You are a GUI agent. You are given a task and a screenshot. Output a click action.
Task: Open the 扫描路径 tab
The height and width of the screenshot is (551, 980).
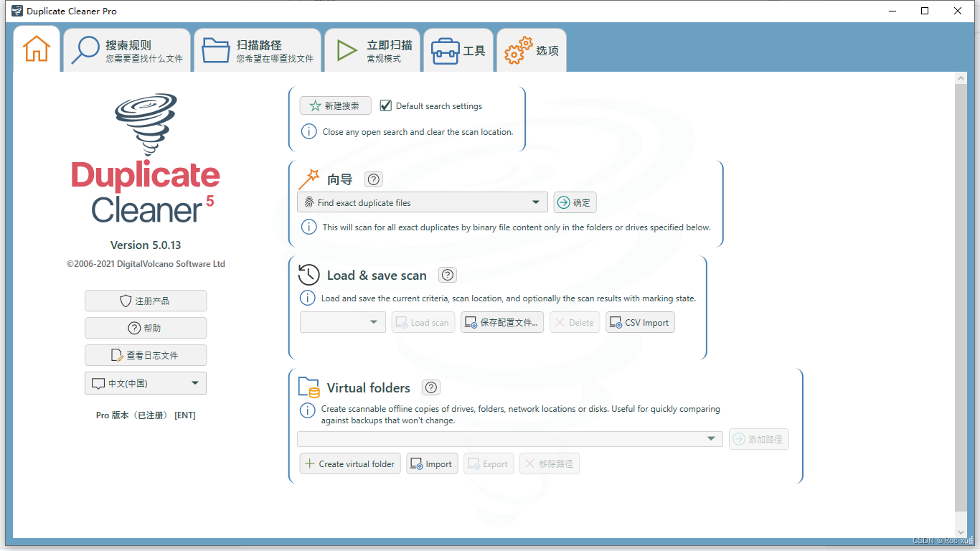[x=258, y=50]
